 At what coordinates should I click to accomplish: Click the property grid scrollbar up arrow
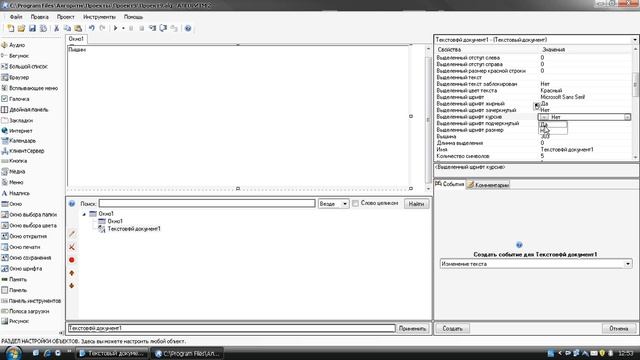pos(635,49)
